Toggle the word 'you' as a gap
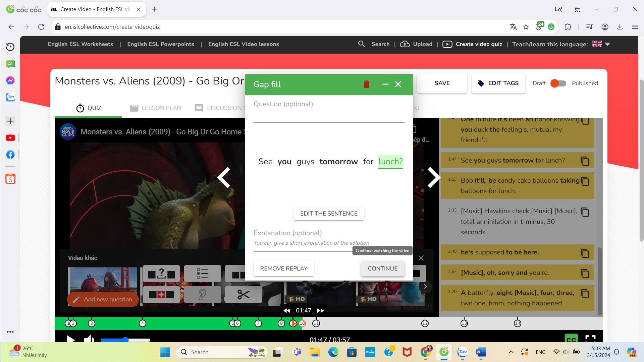The height and width of the screenshot is (362, 644). point(284,162)
